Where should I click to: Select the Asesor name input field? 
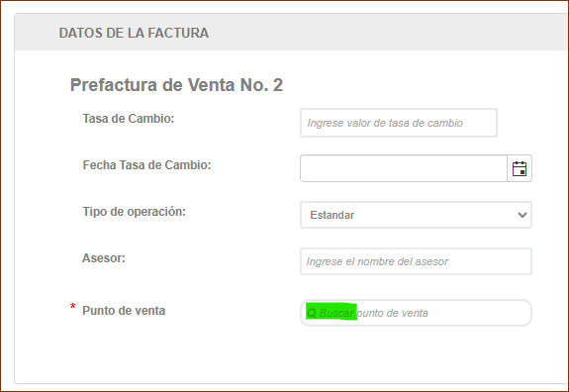click(416, 261)
